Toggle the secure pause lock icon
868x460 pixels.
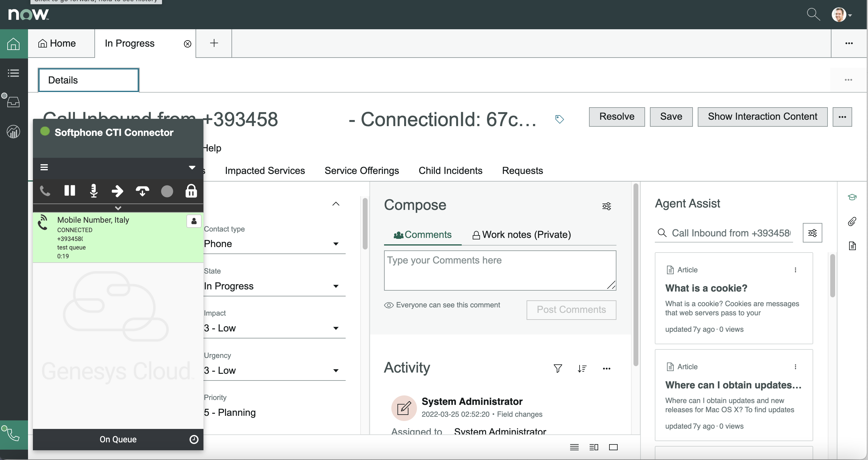[191, 191]
